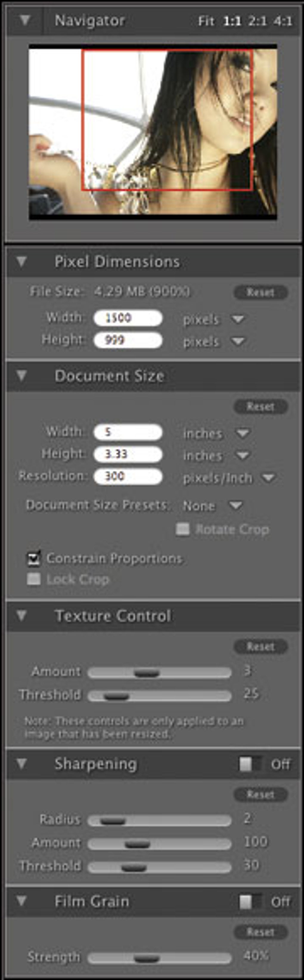Click the Resolution input field

pos(128,476)
